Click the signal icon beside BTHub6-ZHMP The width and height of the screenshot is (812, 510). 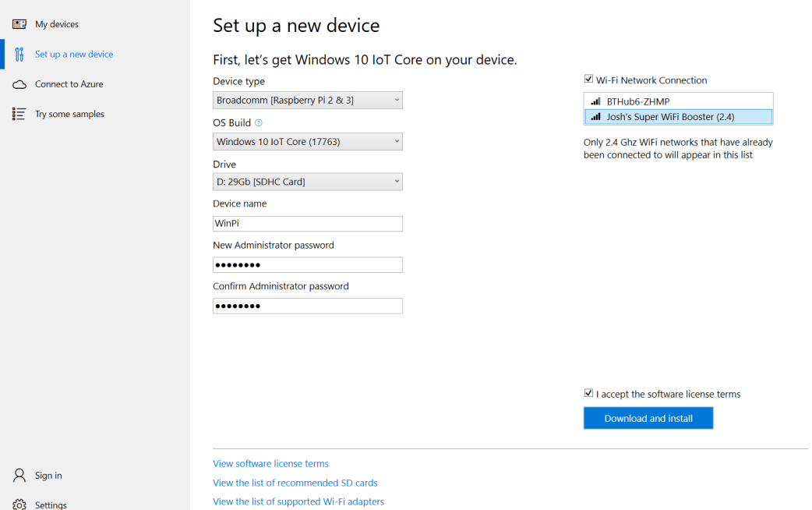595,100
